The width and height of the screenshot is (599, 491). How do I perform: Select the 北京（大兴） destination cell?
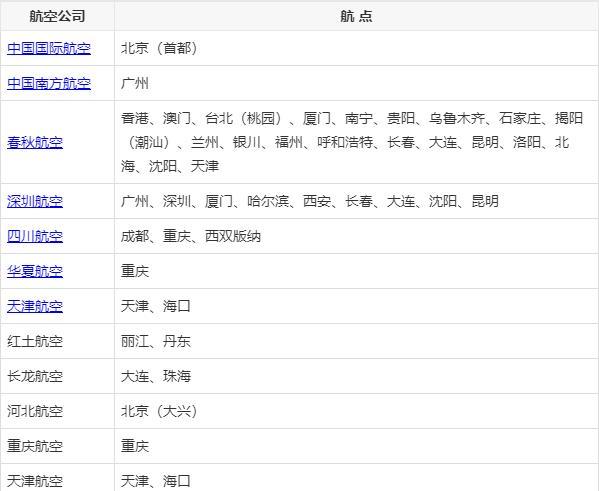pyautogui.click(x=356, y=412)
